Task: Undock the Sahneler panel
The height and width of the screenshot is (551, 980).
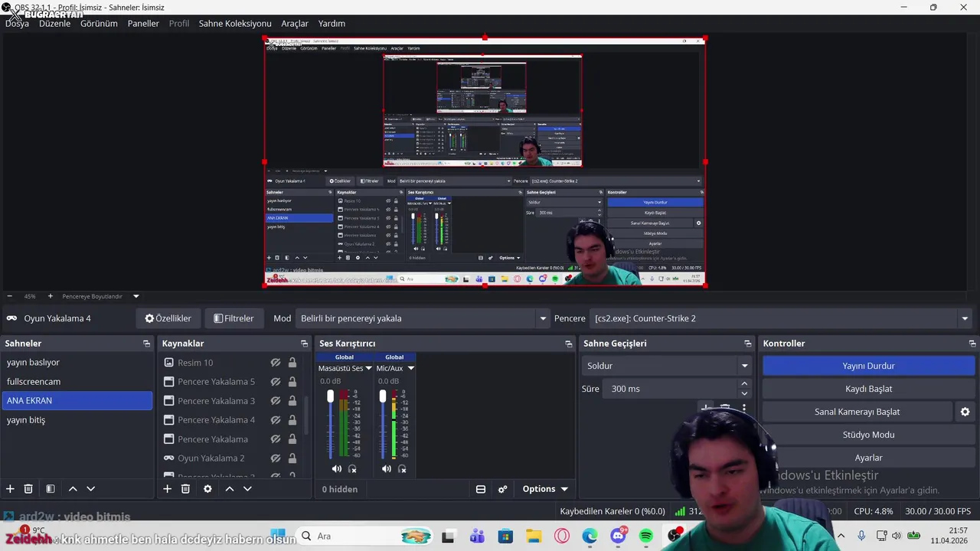Action: [x=147, y=344]
